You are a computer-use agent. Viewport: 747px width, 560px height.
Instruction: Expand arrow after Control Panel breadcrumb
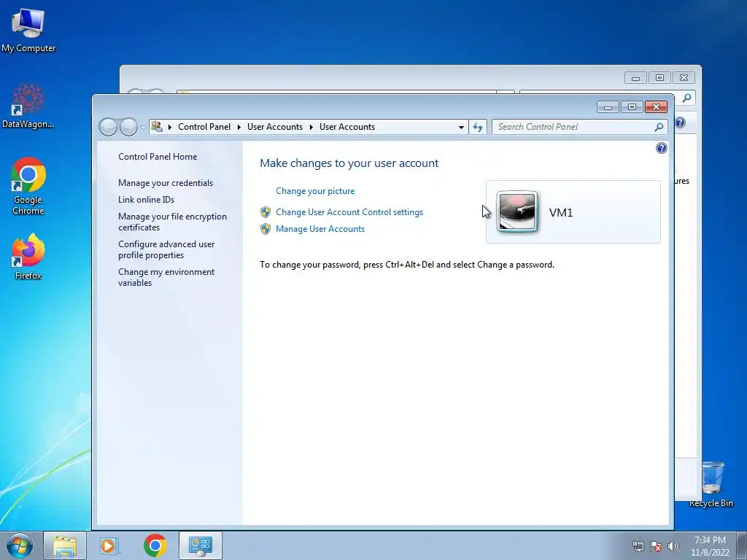(239, 127)
